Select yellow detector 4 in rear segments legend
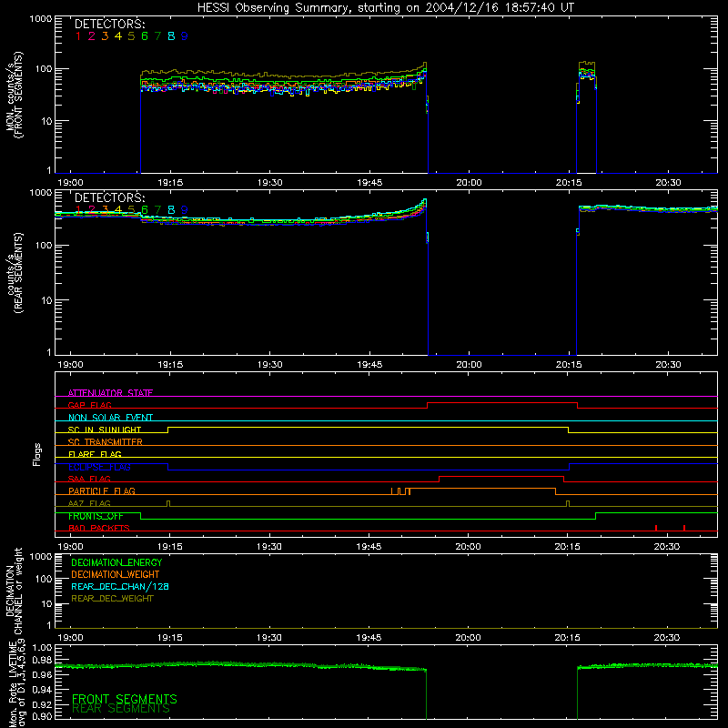 click(118, 210)
